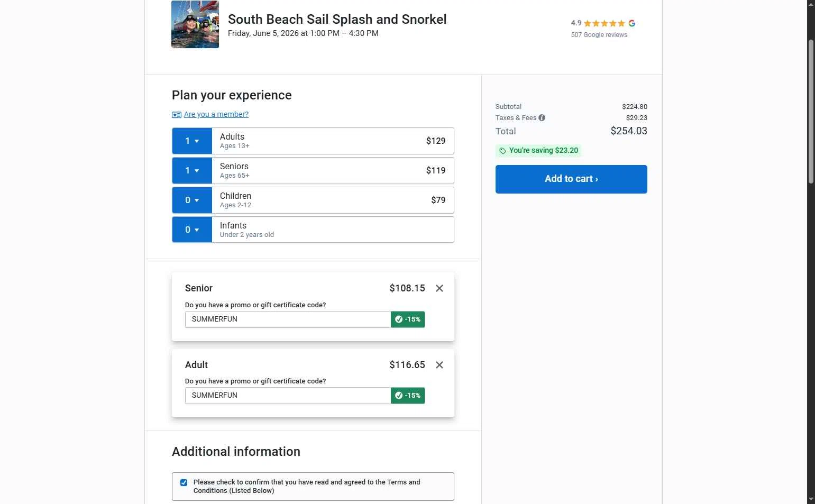Image resolution: width=815 pixels, height=504 pixels.
Task: Remove the Senior ticket with X icon
Action: coord(439,288)
